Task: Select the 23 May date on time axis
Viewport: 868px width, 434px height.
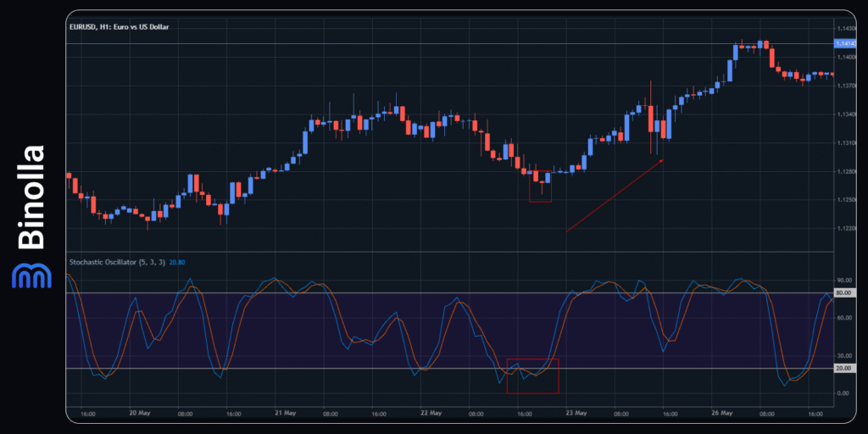Action: [576, 415]
